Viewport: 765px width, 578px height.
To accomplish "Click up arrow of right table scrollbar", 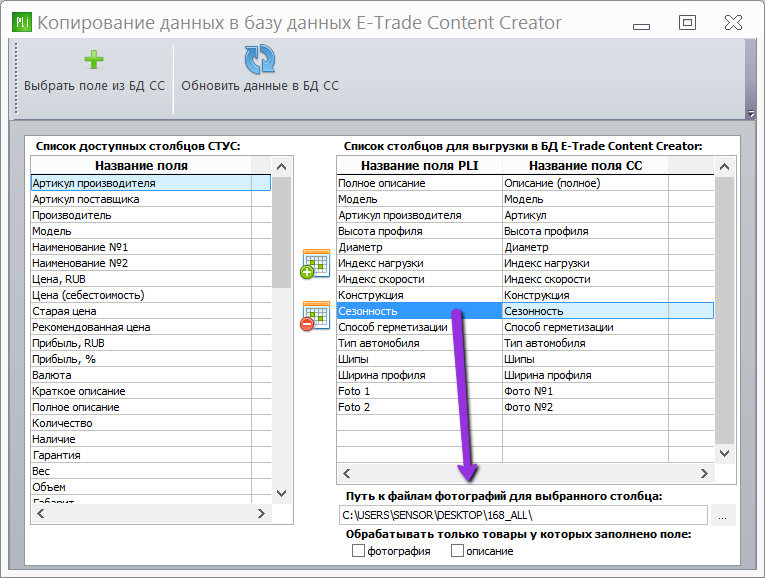I will coord(725,167).
